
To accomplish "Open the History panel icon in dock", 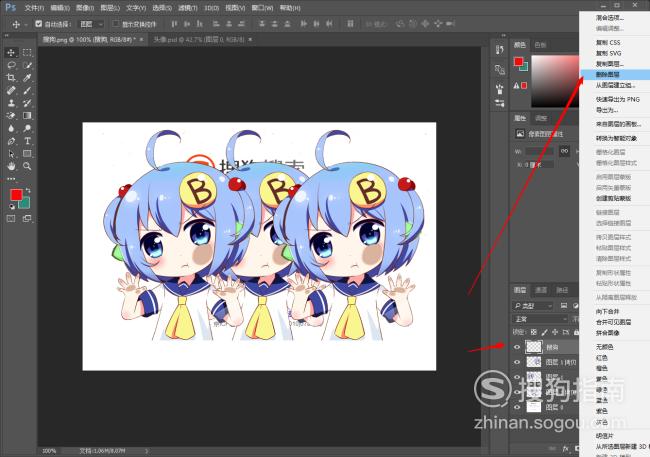I will pos(500,50).
